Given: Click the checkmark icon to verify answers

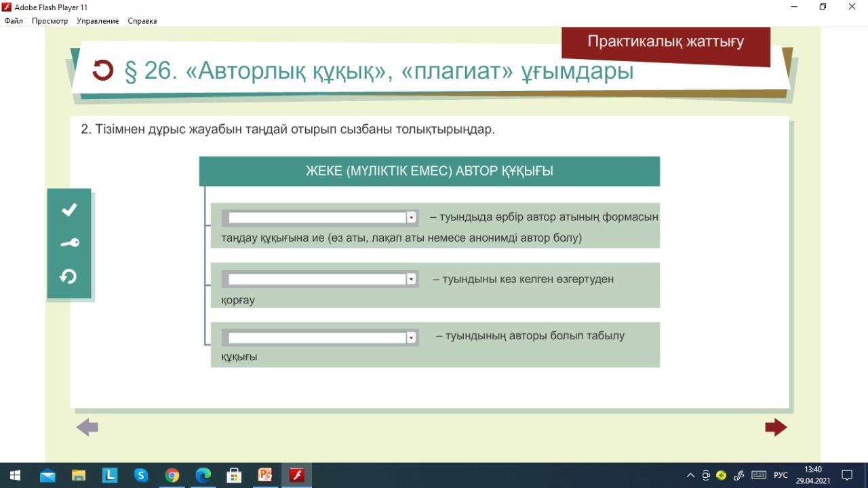Looking at the screenshot, I should tap(69, 210).
